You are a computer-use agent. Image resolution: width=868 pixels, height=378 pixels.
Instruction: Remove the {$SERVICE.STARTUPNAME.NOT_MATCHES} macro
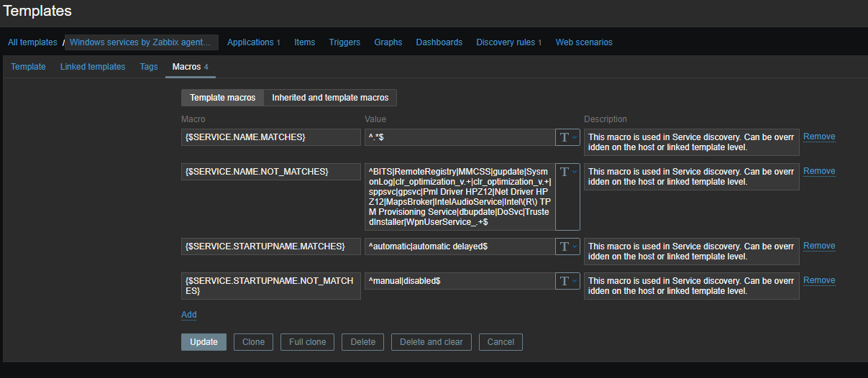(819, 280)
